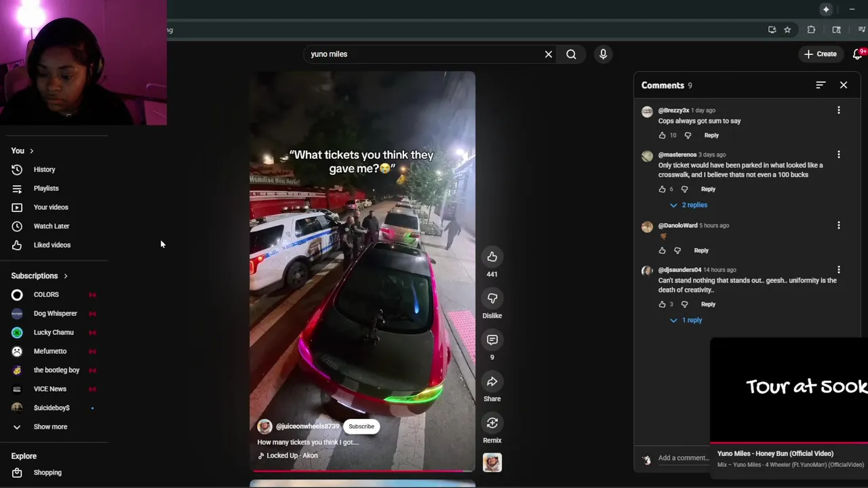Open options menu for @djsaunders04 comment
Screen dimensions: 868x488
pyautogui.click(x=838, y=270)
